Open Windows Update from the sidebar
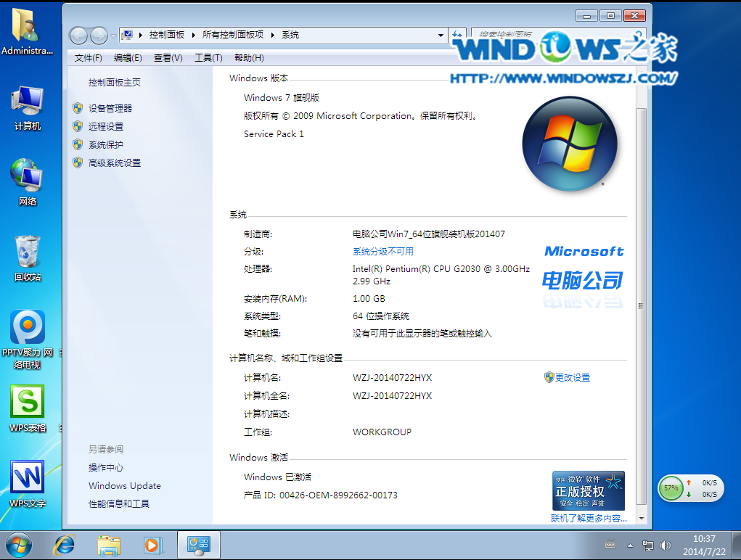This screenshot has width=741, height=560. [x=124, y=485]
